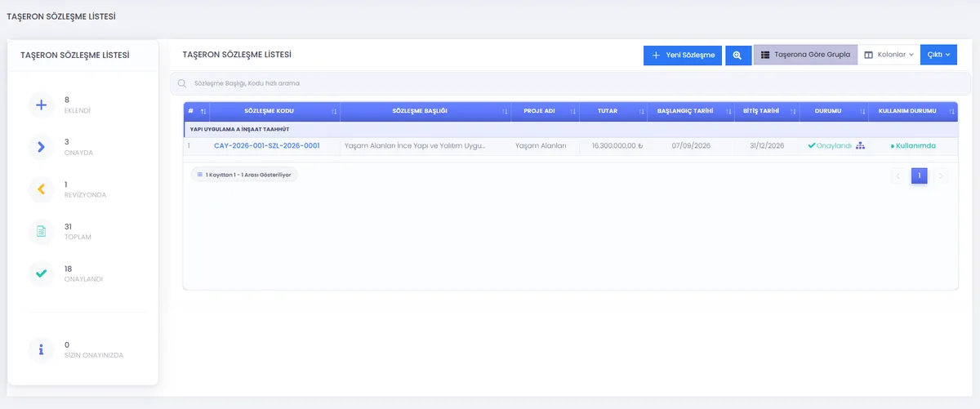Click the 1 Kayıttan 1 - 1 Arası Gösteriliyor label
The image size is (980, 409).
point(244,175)
